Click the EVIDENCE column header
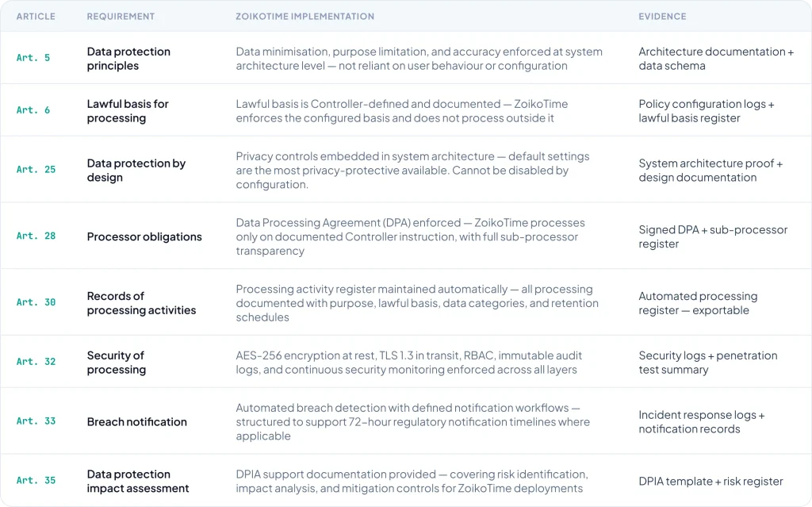 662,17
